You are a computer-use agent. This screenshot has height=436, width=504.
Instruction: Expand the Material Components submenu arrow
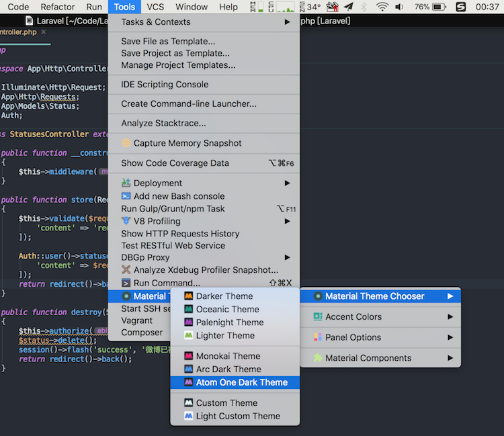coord(450,358)
